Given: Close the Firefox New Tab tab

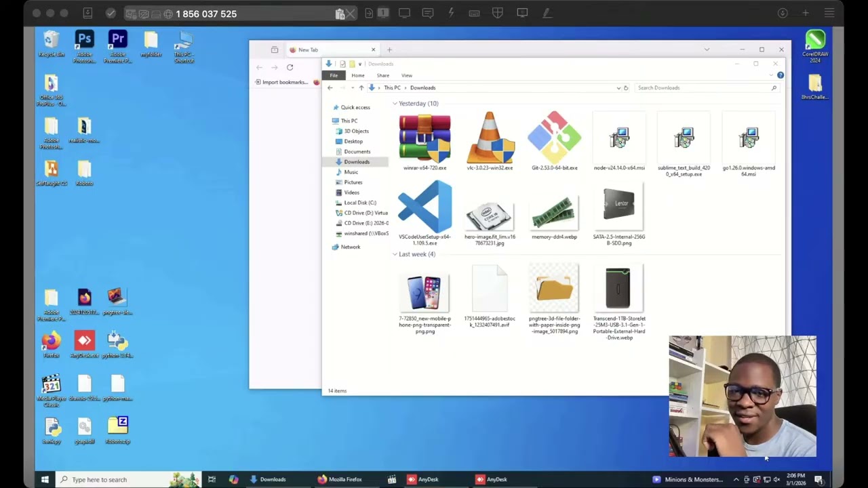Looking at the screenshot, I should (x=373, y=49).
